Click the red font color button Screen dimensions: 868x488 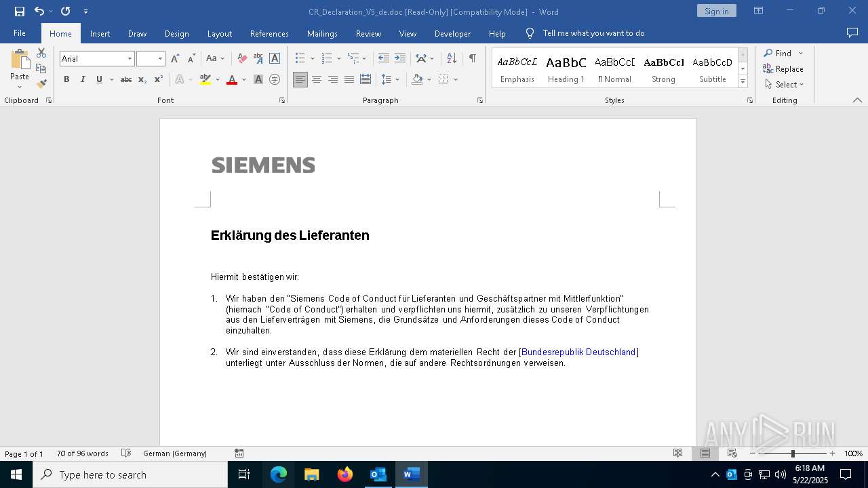[x=232, y=79]
